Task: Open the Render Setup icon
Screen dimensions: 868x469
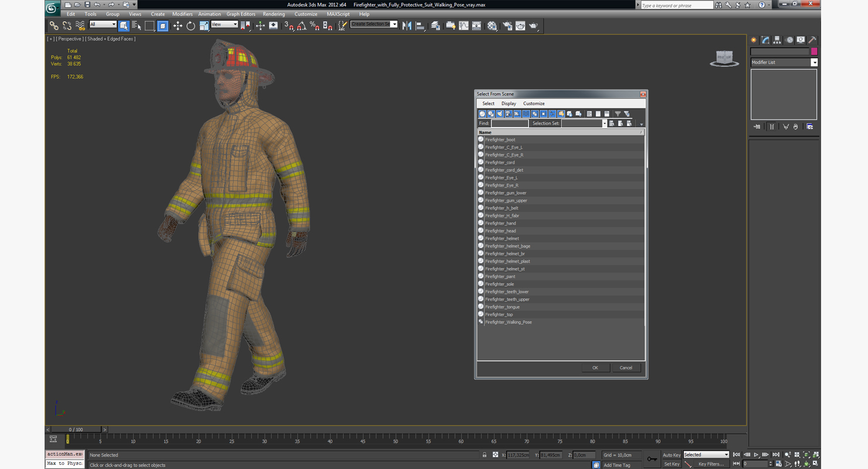Action: pyautogui.click(x=507, y=26)
